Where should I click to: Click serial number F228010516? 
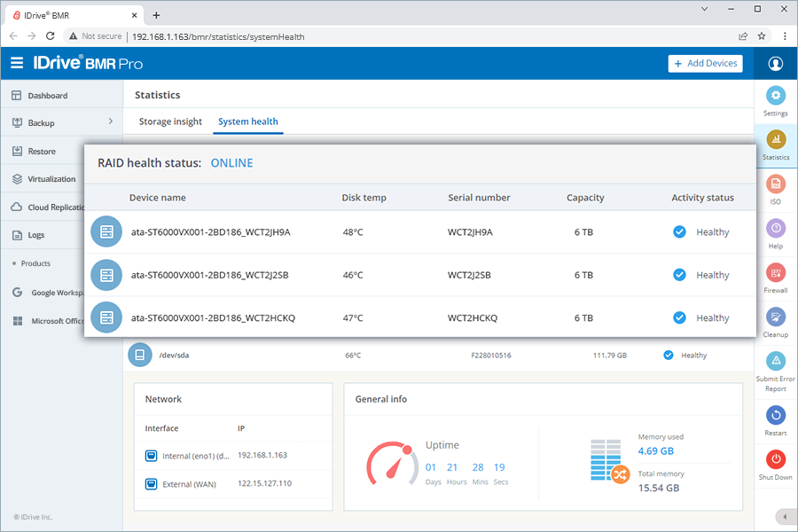pyautogui.click(x=491, y=356)
